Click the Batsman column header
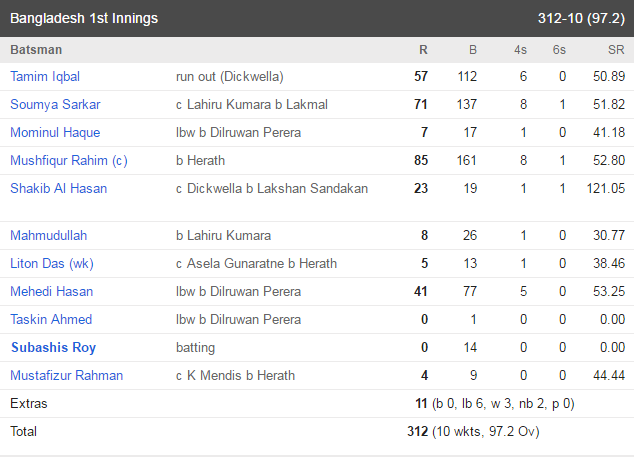The height and width of the screenshot is (457, 634). 36,50
